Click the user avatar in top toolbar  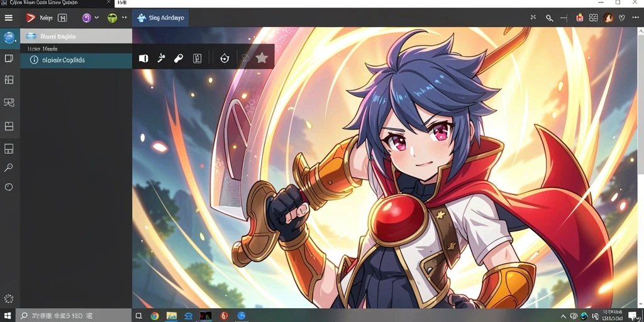(608, 18)
